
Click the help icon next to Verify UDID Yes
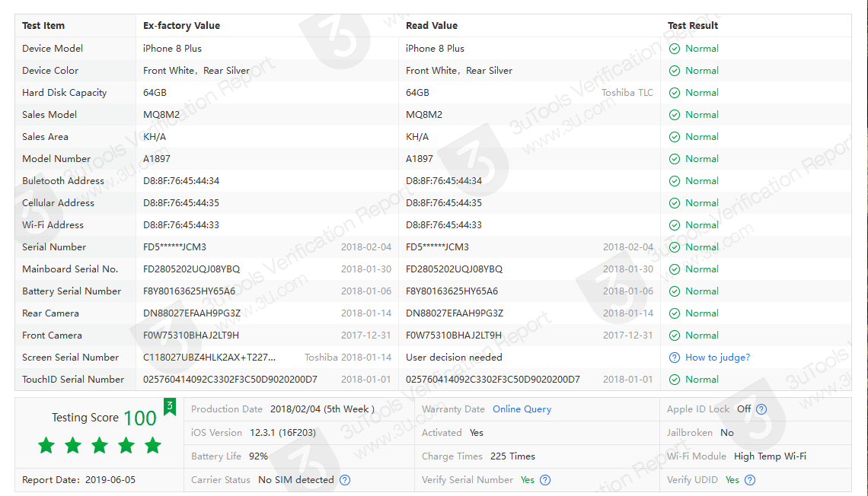[750, 480]
